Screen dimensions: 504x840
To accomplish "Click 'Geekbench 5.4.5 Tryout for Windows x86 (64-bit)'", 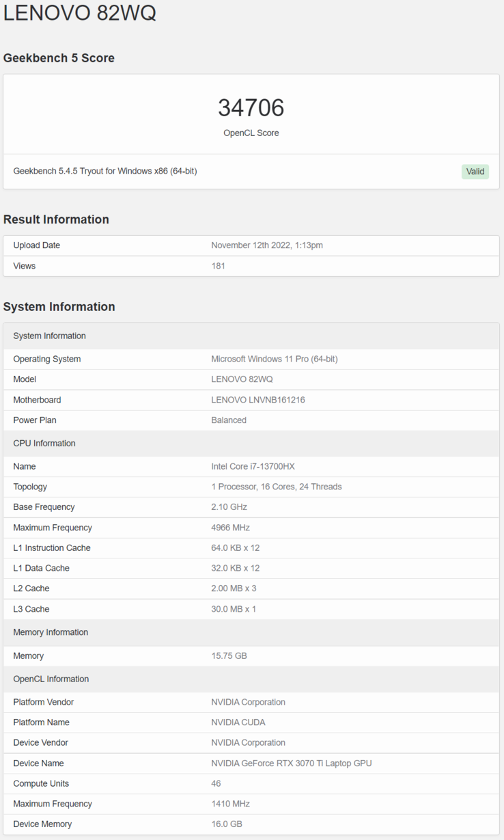I will [x=105, y=171].
